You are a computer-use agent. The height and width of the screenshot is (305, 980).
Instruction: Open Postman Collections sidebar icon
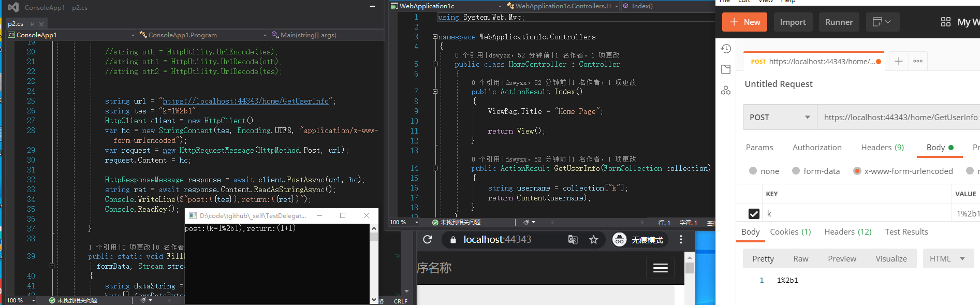coord(726,69)
